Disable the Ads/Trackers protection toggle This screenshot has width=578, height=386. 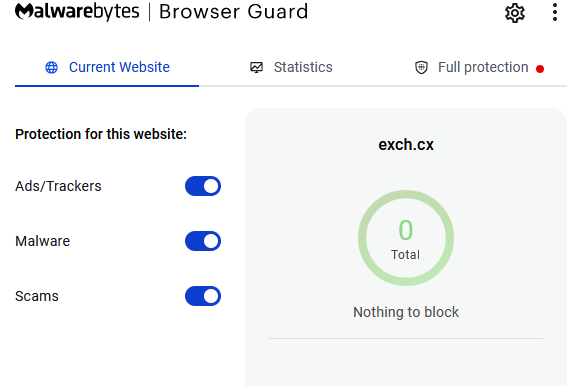tap(203, 186)
